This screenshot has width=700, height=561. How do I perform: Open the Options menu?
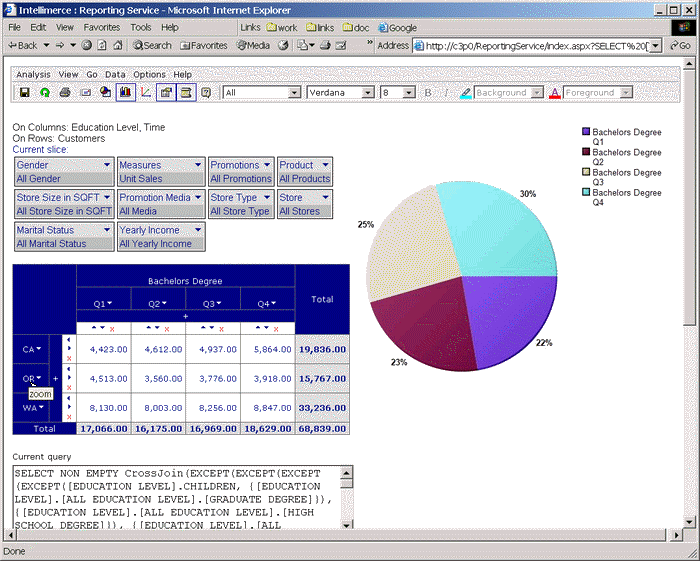pyautogui.click(x=150, y=75)
